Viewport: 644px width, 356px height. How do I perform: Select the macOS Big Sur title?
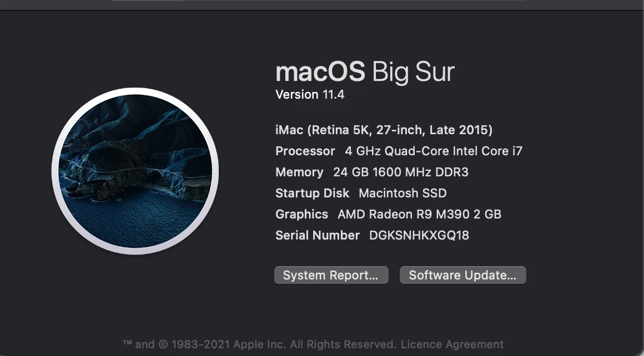[x=365, y=72]
